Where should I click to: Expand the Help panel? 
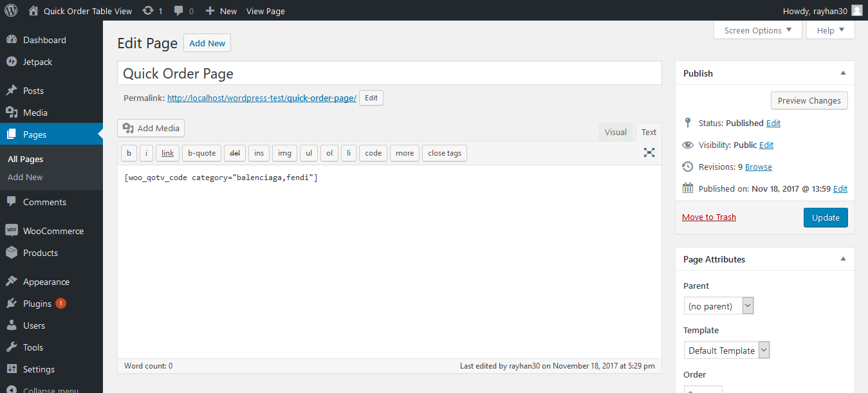click(x=831, y=30)
